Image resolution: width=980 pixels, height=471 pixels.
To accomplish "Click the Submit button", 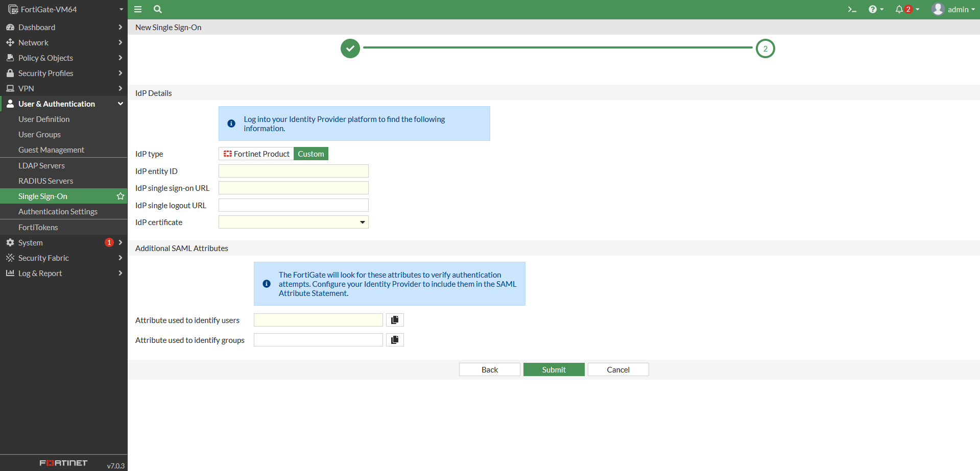I will click(x=554, y=369).
